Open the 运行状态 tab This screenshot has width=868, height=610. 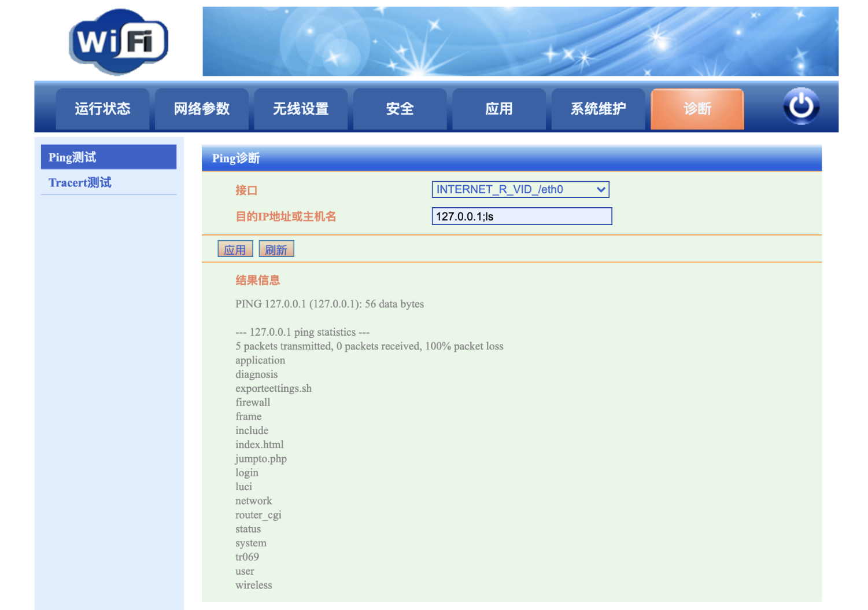(102, 109)
